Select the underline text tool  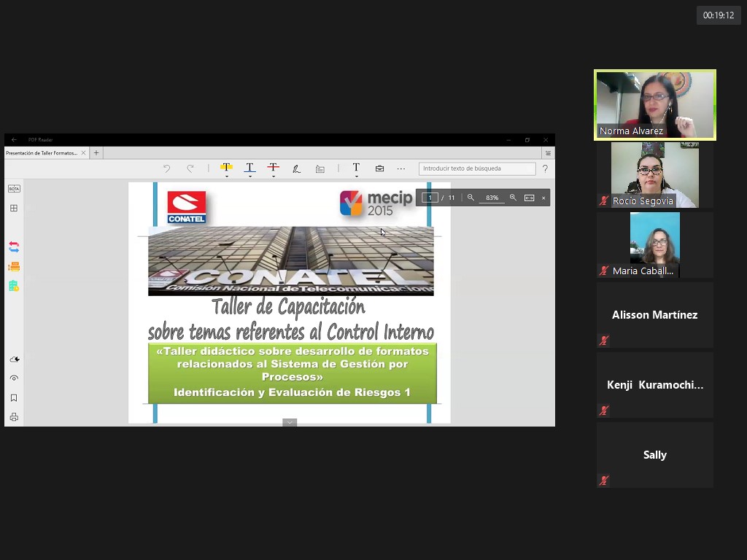(249, 167)
